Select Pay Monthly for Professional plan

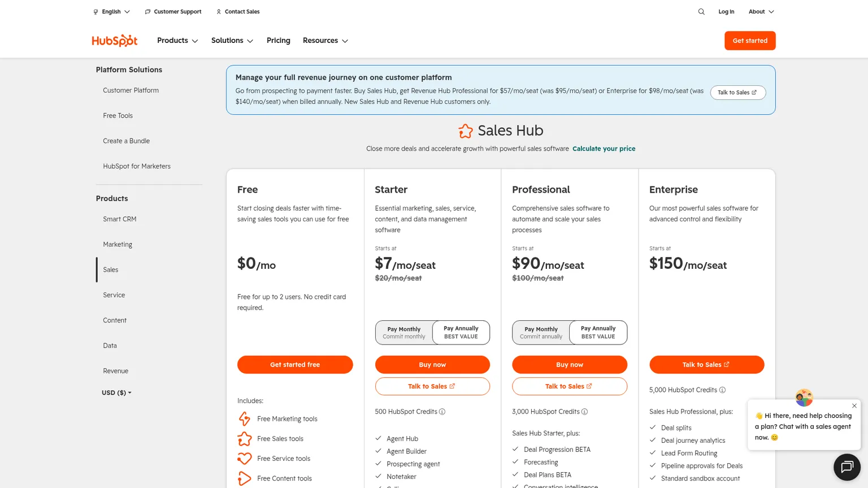(541, 333)
